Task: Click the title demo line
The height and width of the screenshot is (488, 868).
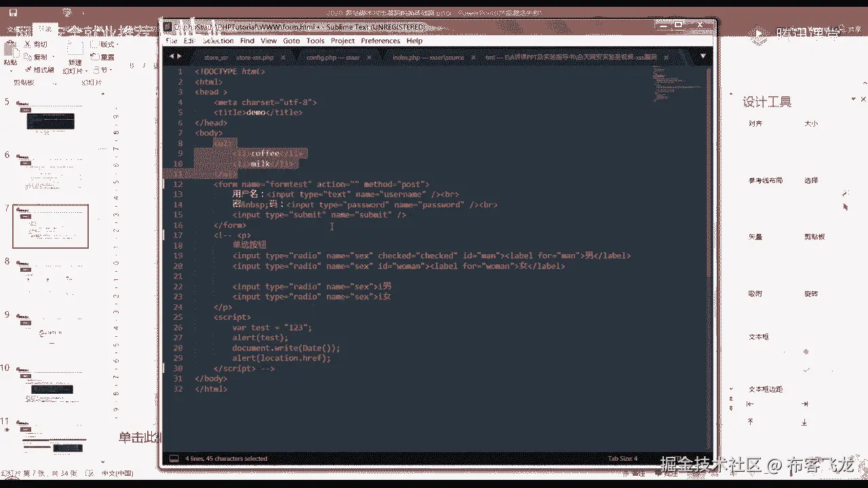Action: point(258,113)
